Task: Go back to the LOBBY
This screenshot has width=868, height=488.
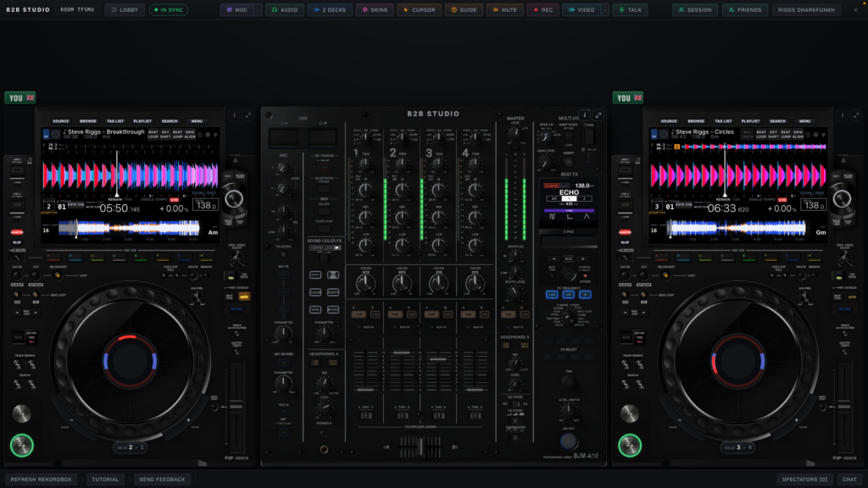Action: (x=125, y=10)
